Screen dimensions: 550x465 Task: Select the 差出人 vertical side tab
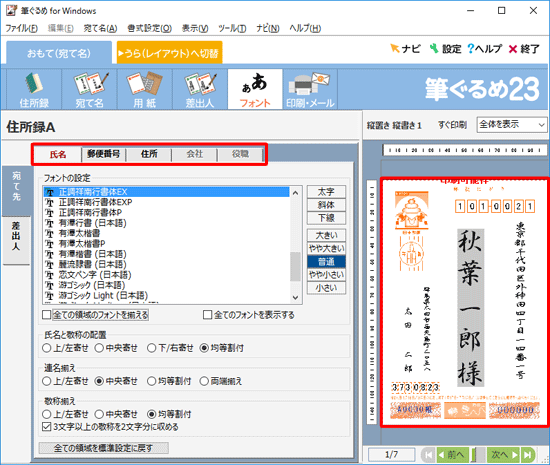pyautogui.click(x=16, y=240)
